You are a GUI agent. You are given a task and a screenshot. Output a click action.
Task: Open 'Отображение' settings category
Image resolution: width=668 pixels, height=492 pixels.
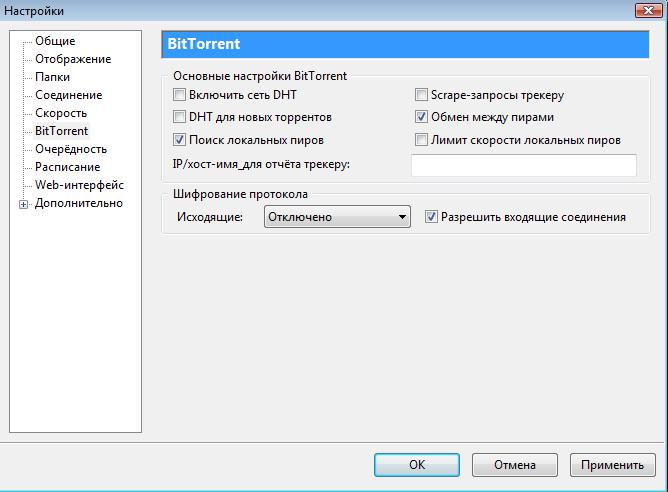tap(73, 59)
